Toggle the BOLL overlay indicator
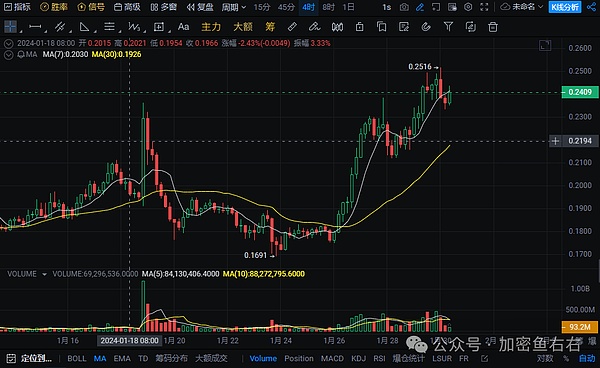600x368 pixels. 77,358
